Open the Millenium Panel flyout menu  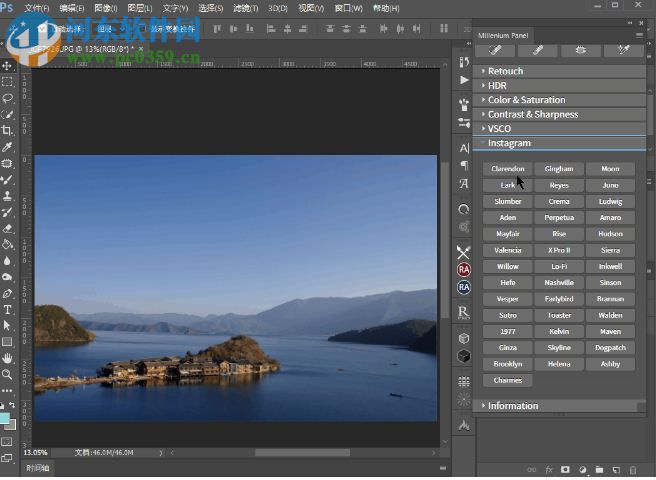click(x=639, y=36)
